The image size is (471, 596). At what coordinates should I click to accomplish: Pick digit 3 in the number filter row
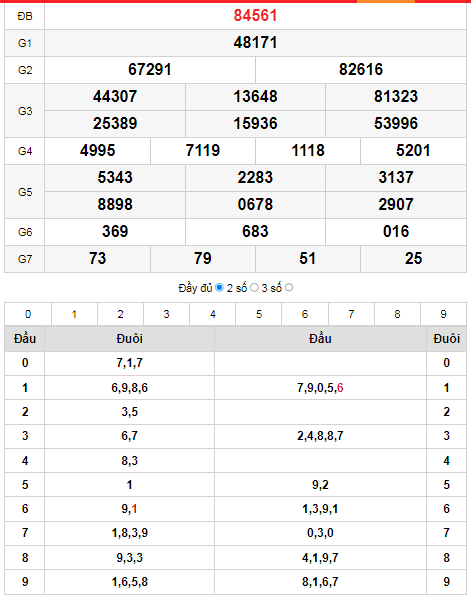(x=167, y=314)
